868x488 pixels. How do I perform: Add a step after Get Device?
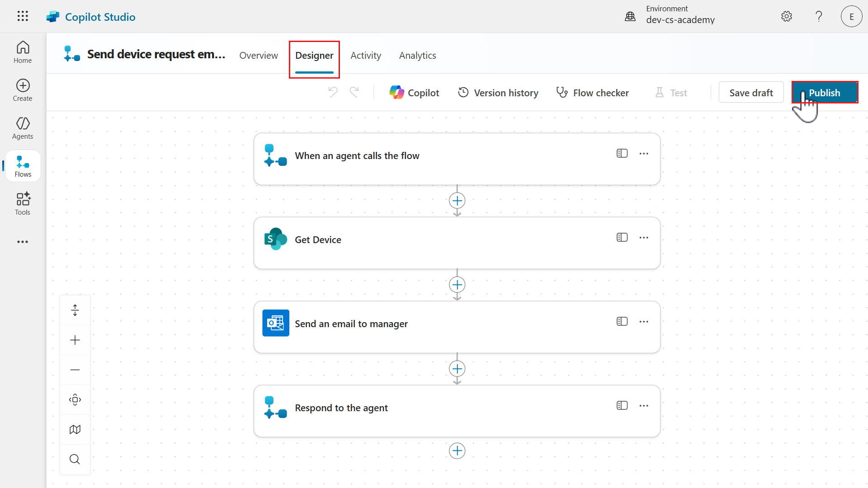pos(457,285)
